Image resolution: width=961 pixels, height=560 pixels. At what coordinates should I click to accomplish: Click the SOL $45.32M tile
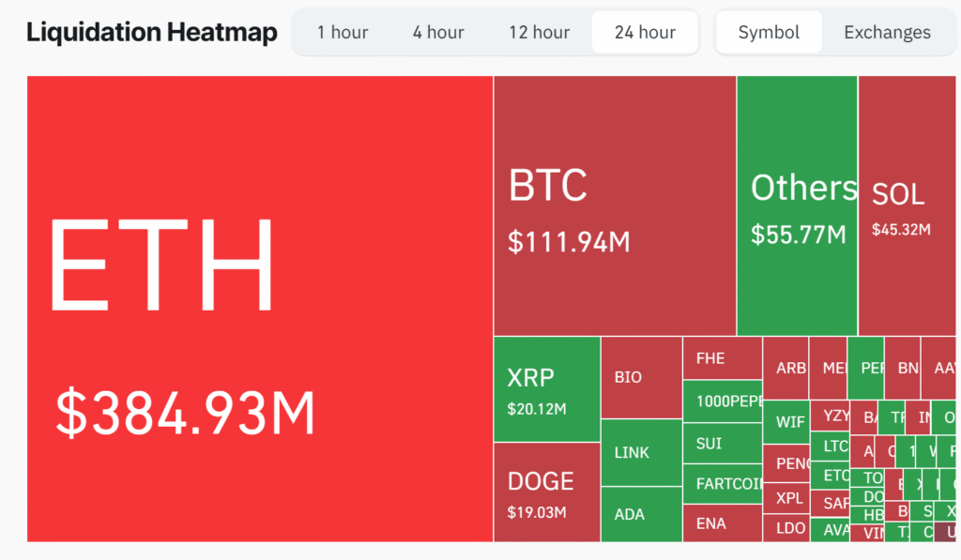click(x=908, y=205)
